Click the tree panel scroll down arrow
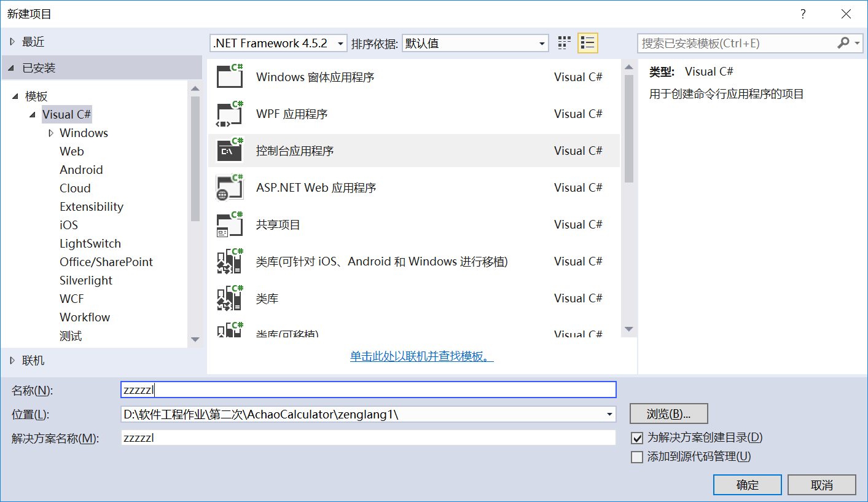 tap(195, 339)
